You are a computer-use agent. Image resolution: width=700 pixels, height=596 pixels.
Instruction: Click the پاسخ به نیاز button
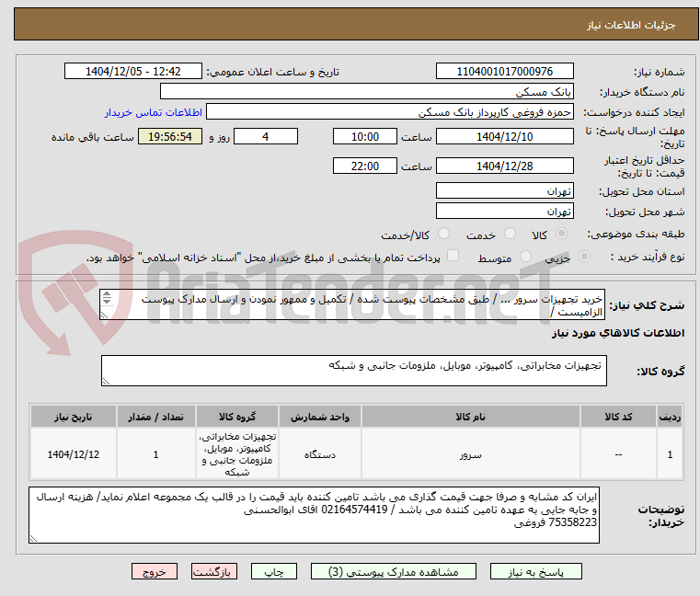click(x=535, y=571)
